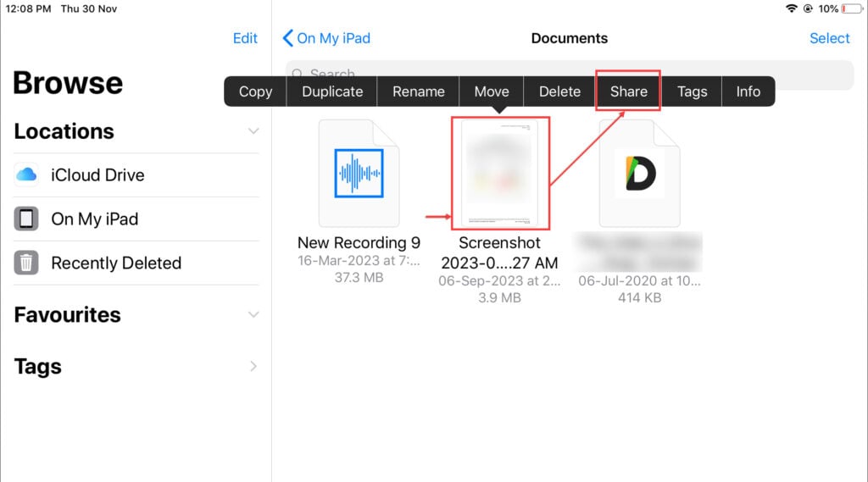Collapse the Locations section
This screenshot has width=868, height=482.
coord(253,131)
